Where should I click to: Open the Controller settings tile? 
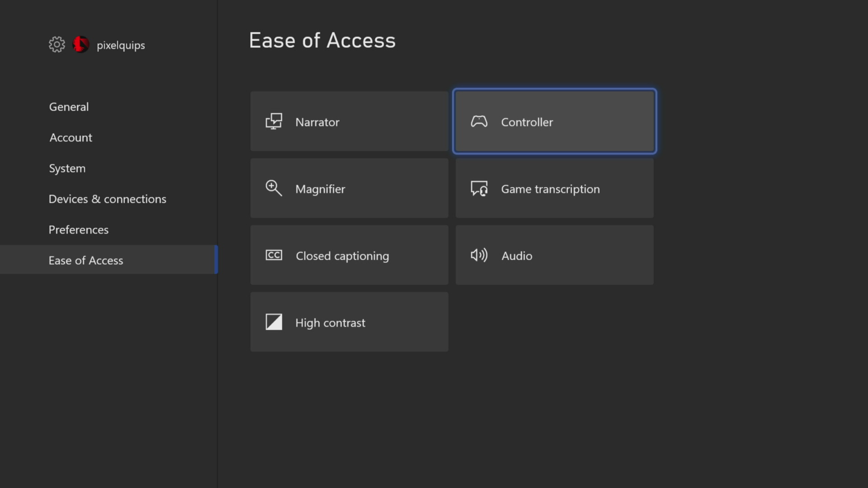[554, 121]
